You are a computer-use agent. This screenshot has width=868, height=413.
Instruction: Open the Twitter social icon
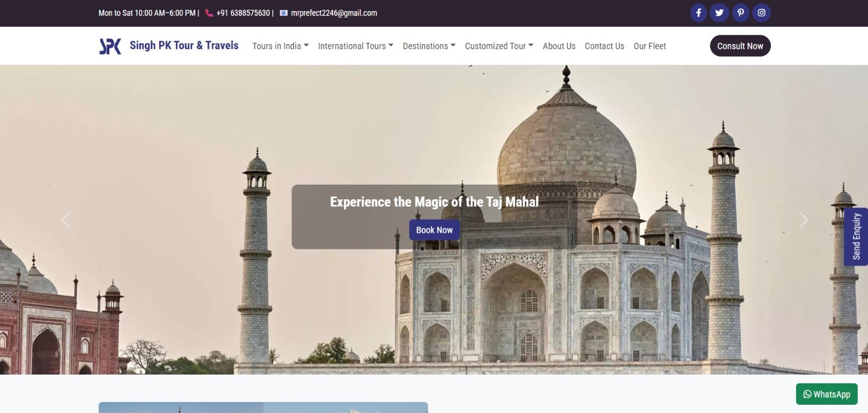tap(719, 13)
